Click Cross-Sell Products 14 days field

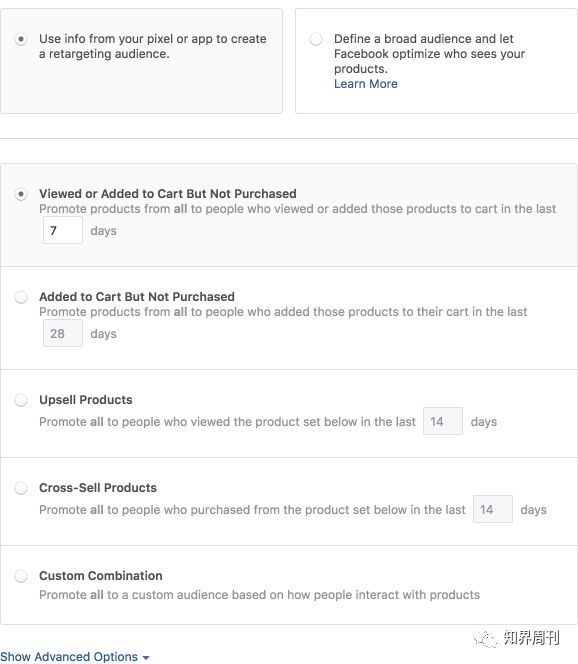[493, 509]
